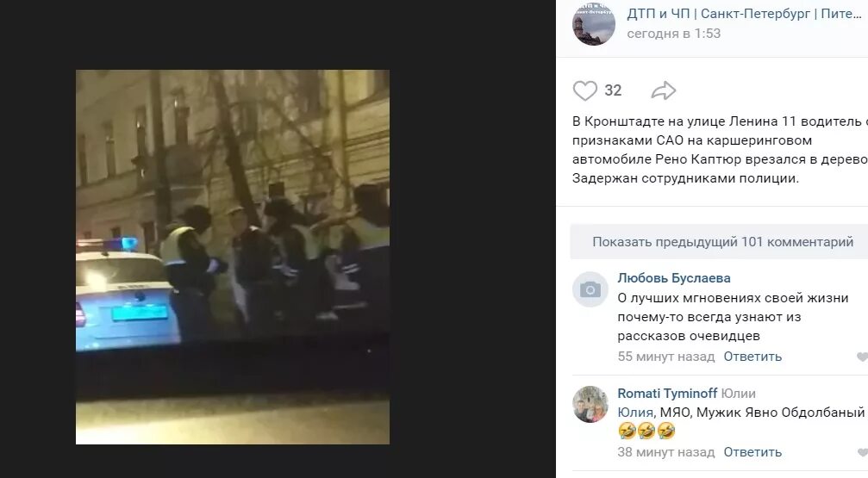The width and height of the screenshot is (868, 478).
Task: Play the police arrest video
Action: (233, 257)
